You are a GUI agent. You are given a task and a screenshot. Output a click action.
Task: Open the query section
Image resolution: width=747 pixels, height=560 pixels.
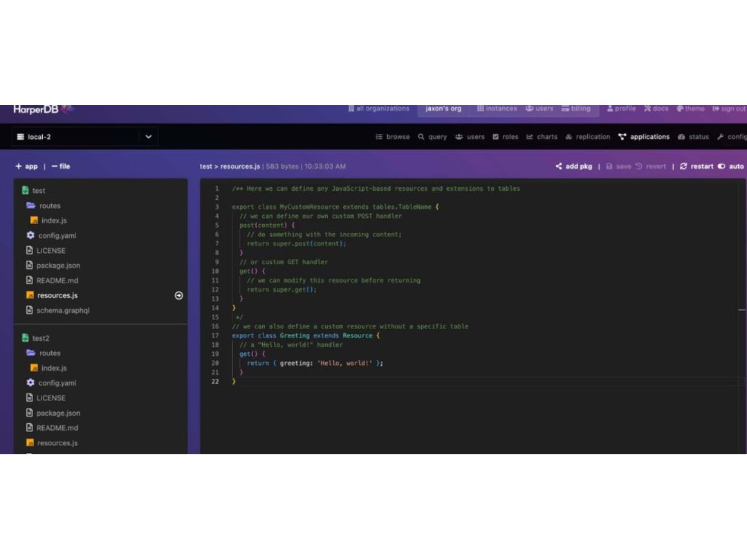pyautogui.click(x=432, y=137)
